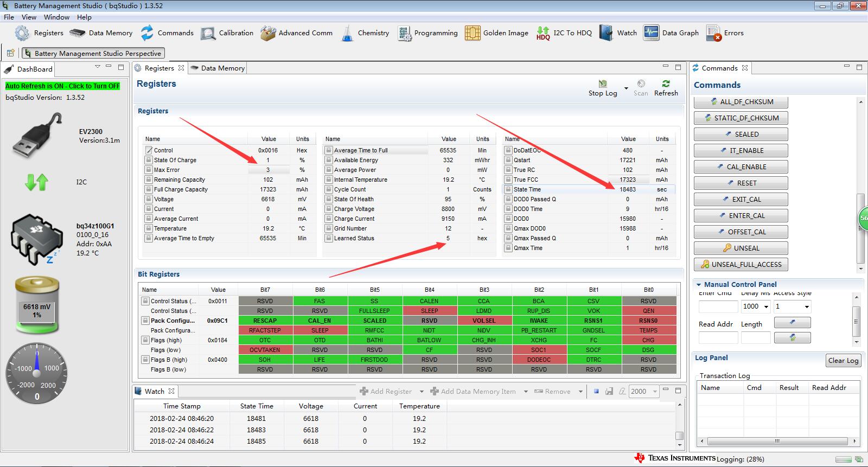Viewport: 868px width, 467px height.
Task: Open the Programming chip icon
Action: pos(404,33)
